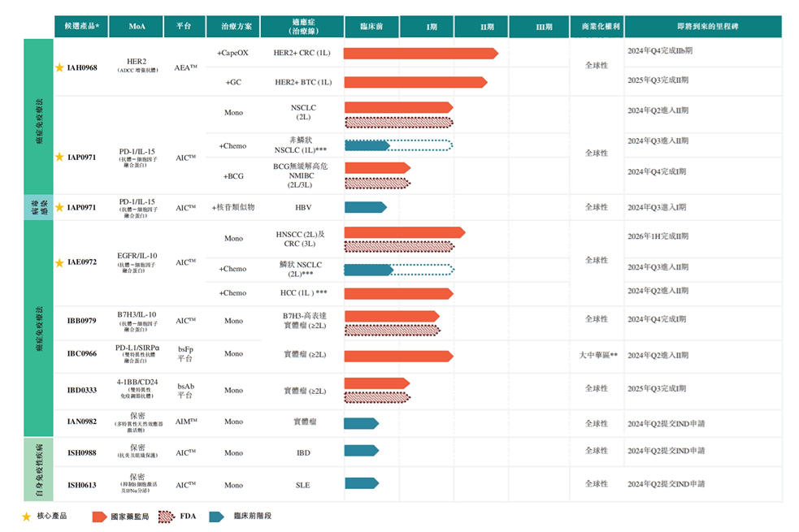Click the teal arrow in the IBD row
799x532 pixels.
[x=361, y=451]
